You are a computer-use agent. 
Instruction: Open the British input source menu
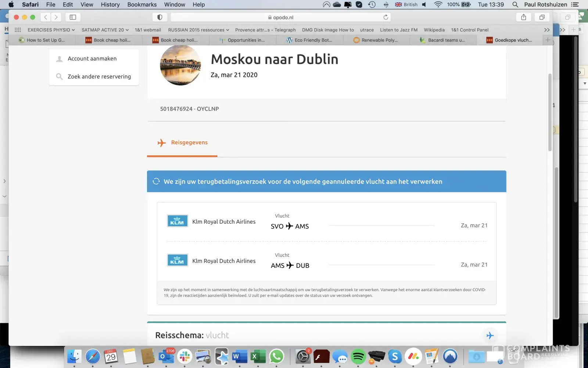[x=406, y=4]
